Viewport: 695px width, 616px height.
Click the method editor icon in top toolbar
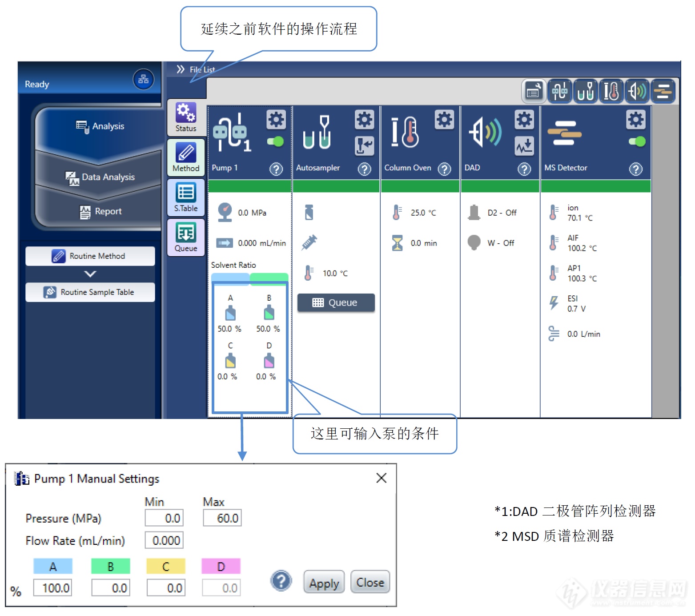pos(533,91)
